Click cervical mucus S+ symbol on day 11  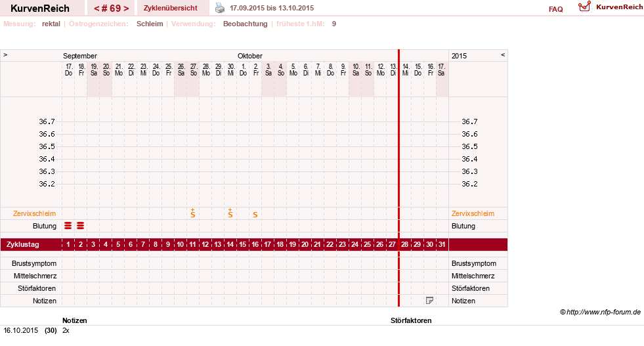(192, 213)
